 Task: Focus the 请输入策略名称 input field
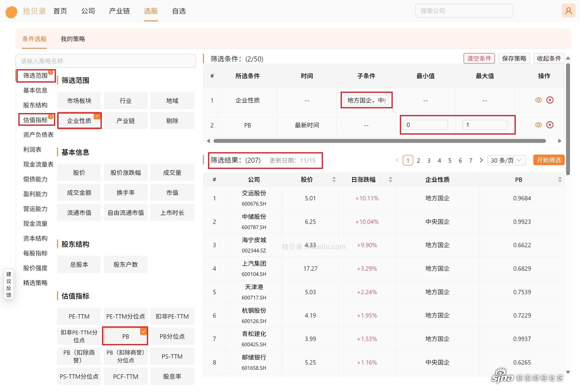pos(106,61)
